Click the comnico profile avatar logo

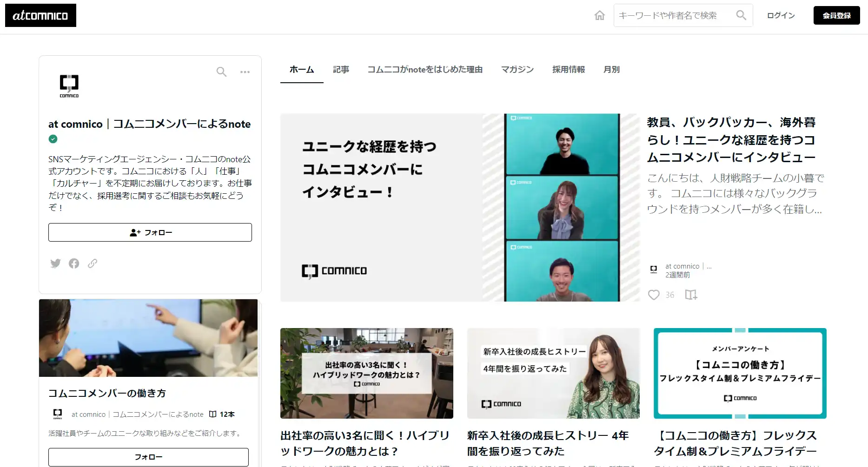click(69, 86)
